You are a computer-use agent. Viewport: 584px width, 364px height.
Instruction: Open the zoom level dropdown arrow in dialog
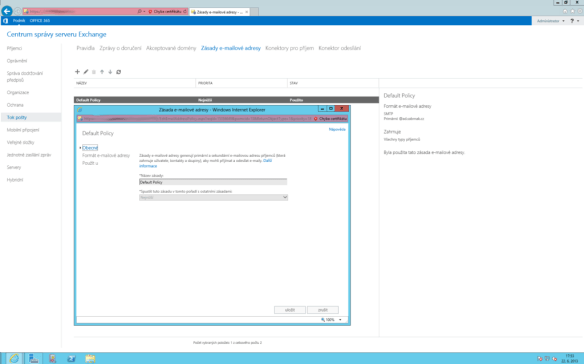[340, 320]
